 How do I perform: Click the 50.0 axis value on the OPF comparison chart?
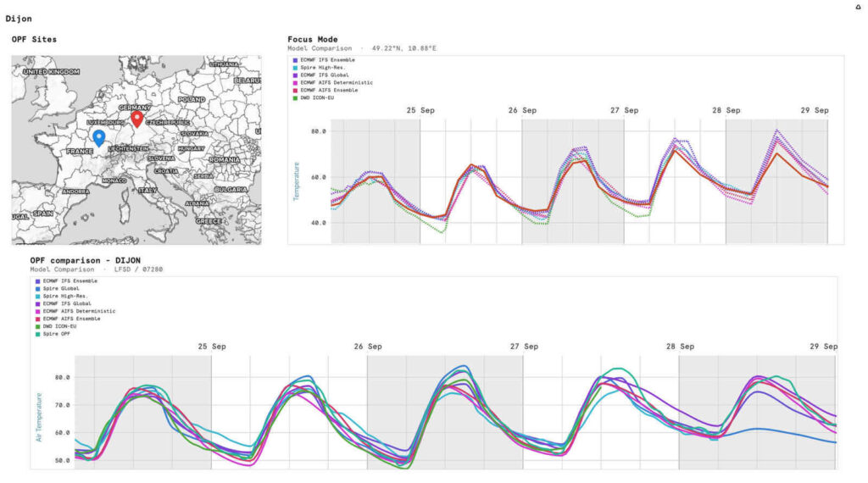62,460
